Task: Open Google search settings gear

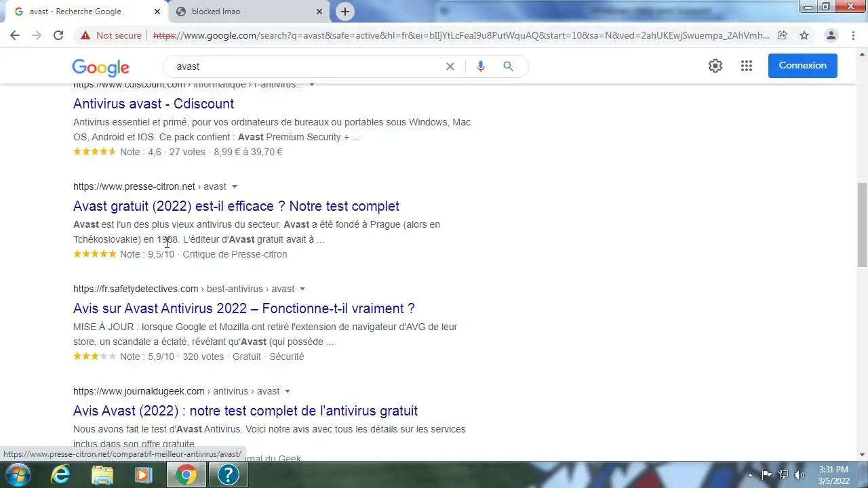Action: (x=715, y=66)
